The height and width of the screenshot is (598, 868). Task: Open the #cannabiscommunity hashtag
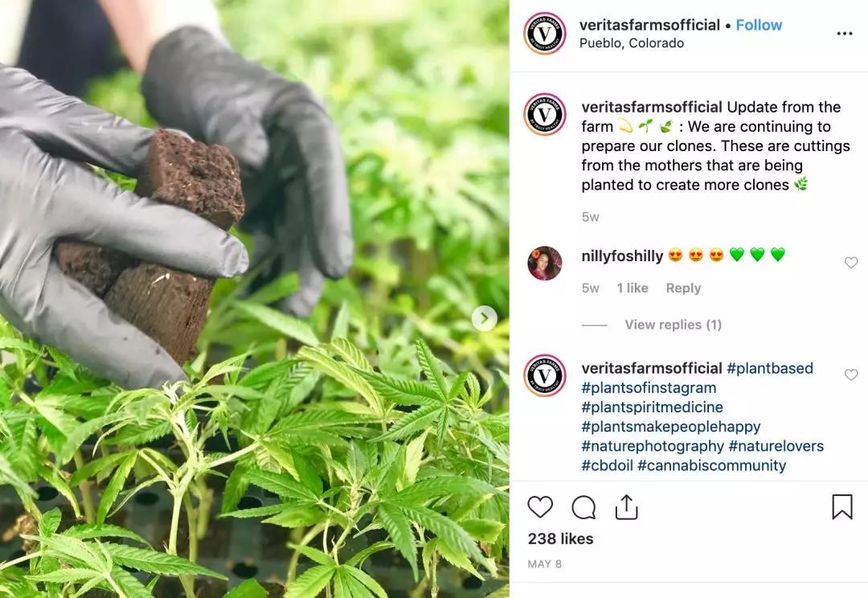click(712, 465)
